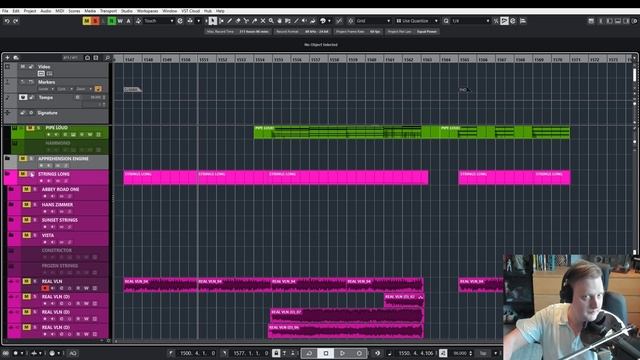Collapse the STRINGS LONG folder
Image resolution: width=640 pixels, height=360 pixels.
[7, 174]
